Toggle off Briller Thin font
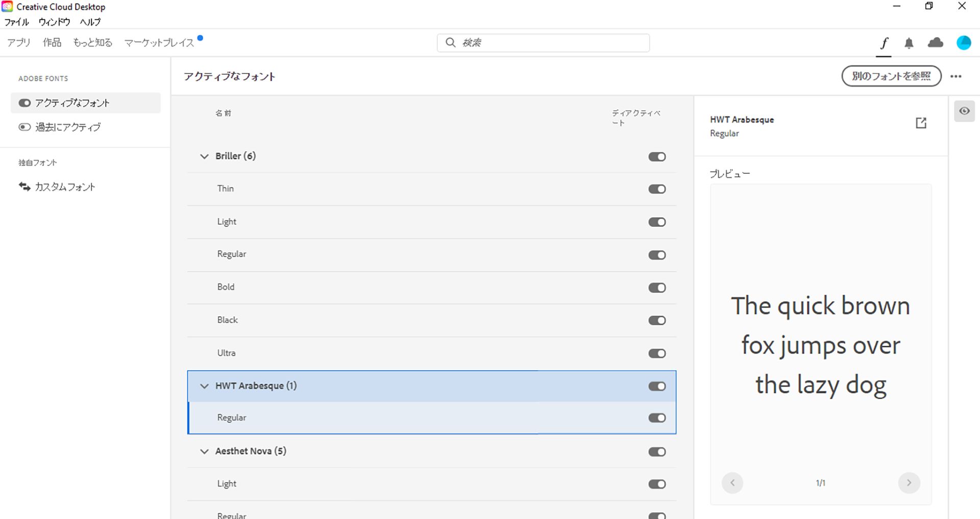This screenshot has width=980, height=519. pos(657,189)
